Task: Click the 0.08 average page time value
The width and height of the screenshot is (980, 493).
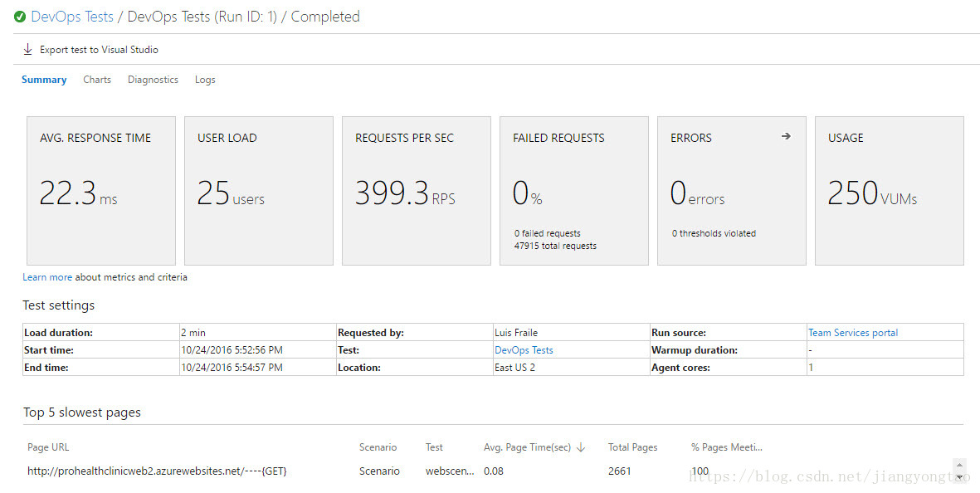Action: [493, 471]
